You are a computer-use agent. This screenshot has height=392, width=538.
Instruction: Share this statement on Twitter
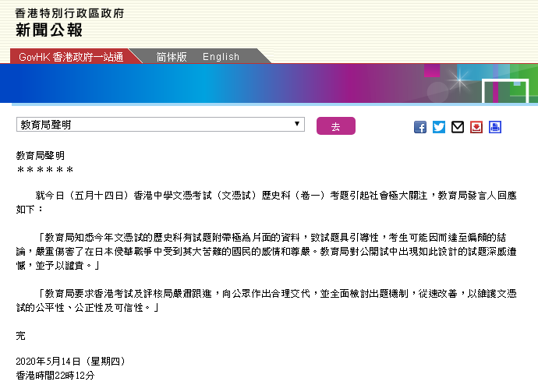pyautogui.click(x=439, y=127)
